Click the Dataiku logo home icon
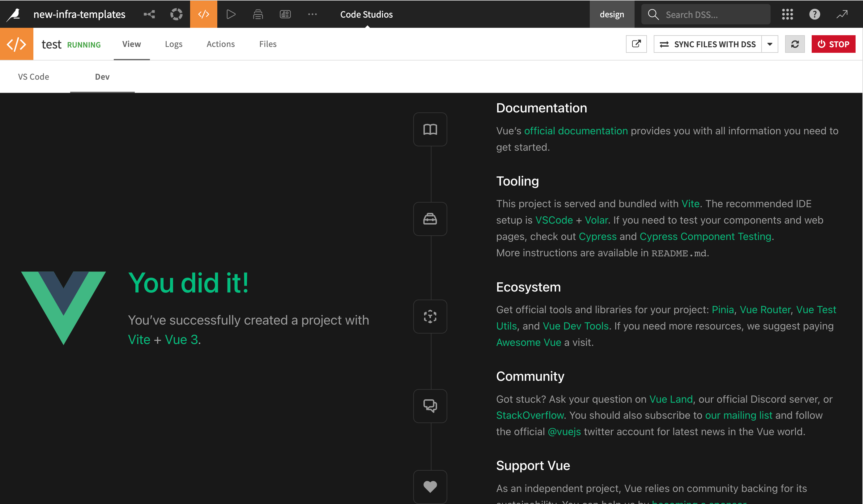The height and width of the screenshot is (504, 863). click(x=13, y=13)
